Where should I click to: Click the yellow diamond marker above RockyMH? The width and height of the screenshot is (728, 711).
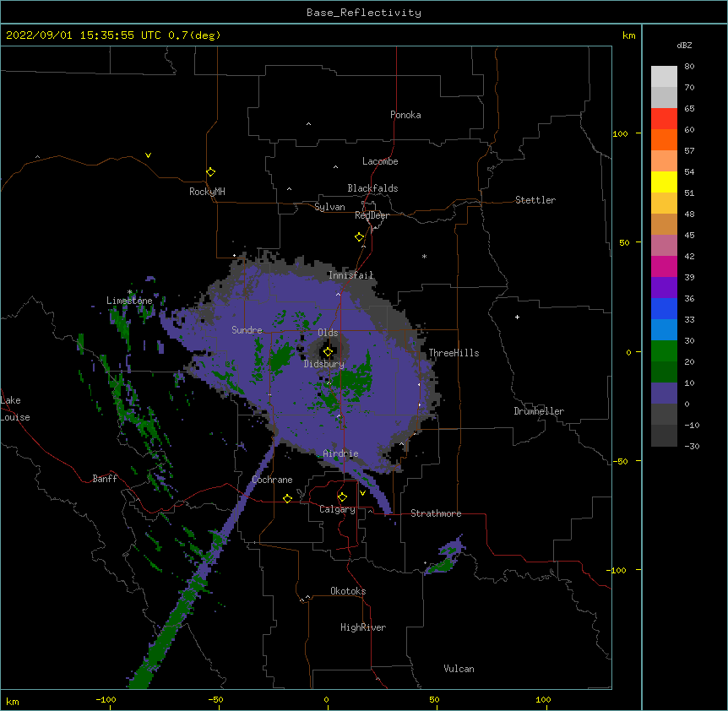(x=210, y=171)
